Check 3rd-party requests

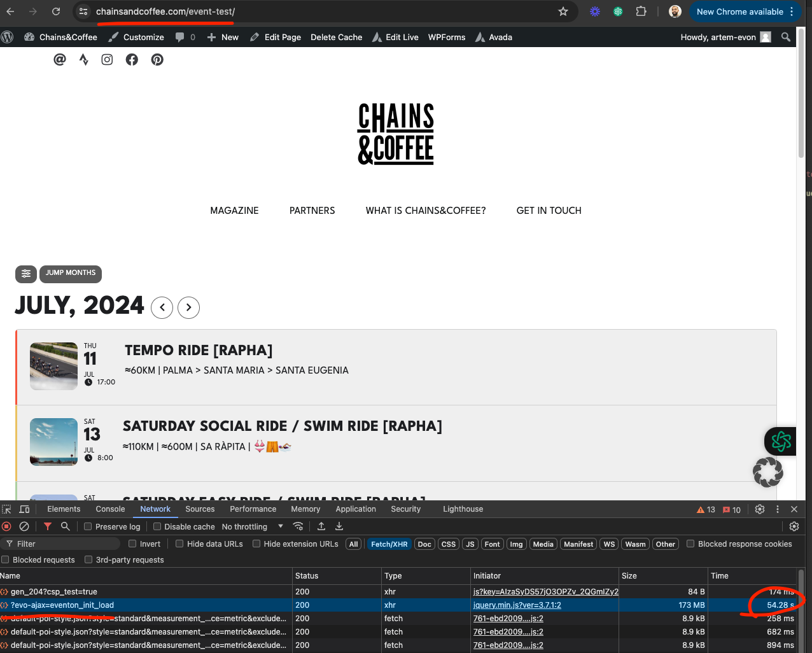point(88,559)
